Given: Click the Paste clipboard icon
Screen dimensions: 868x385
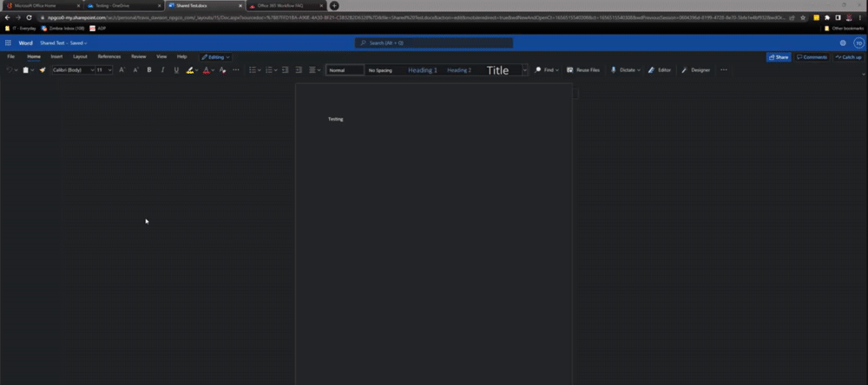Looking at the screenshot, I should 25,70.
